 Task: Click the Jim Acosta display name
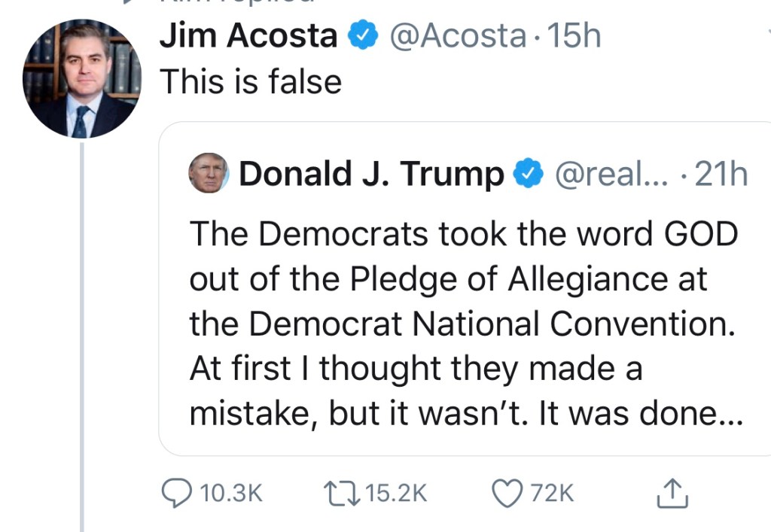(x=248, y=35)
